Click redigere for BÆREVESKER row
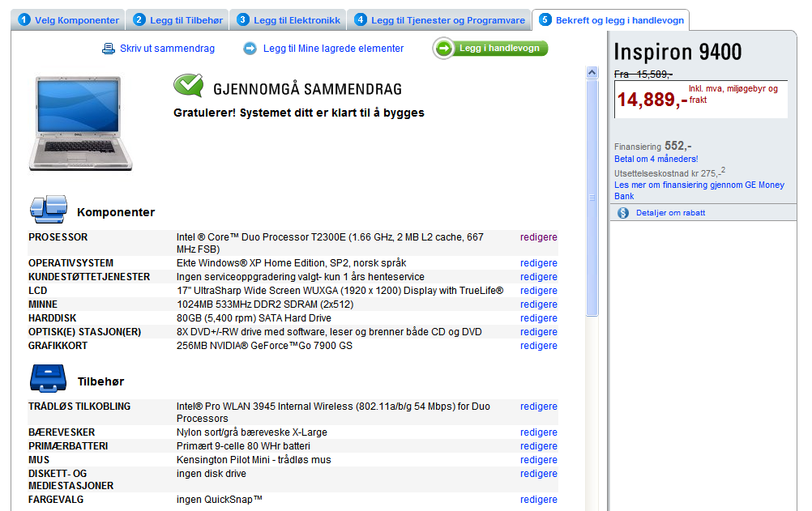Image resolution: width=812 pixels, height=511 pixels. [x=539, y=432]
